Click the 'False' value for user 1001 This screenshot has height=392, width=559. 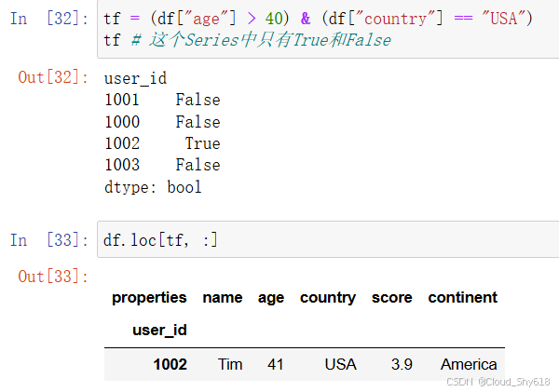[x=198, y=100]
